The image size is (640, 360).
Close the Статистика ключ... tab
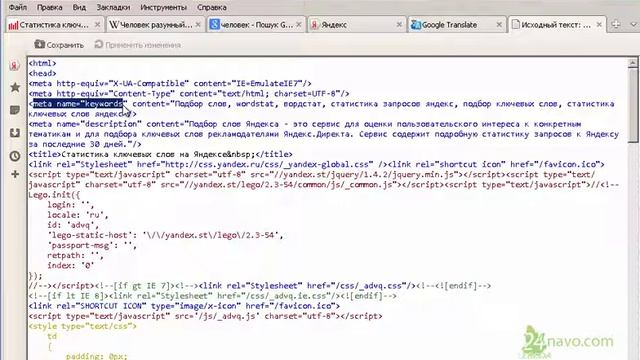97,25
